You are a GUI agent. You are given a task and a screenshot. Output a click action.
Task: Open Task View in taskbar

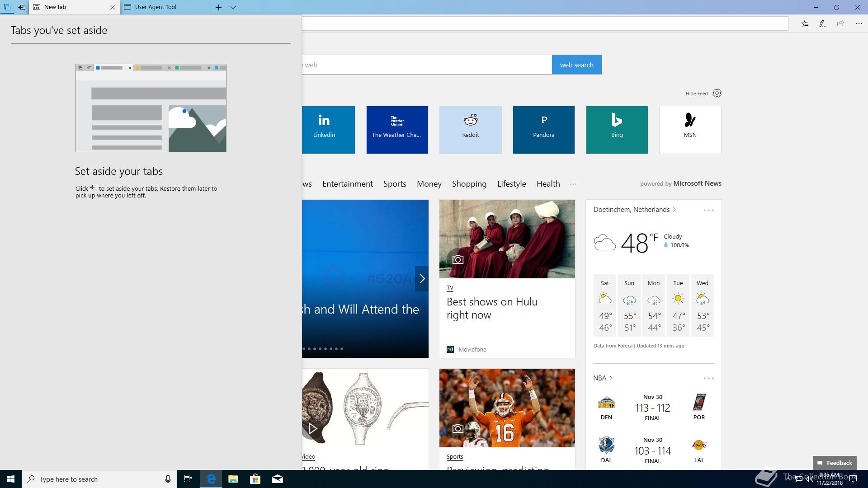(188, 479)
